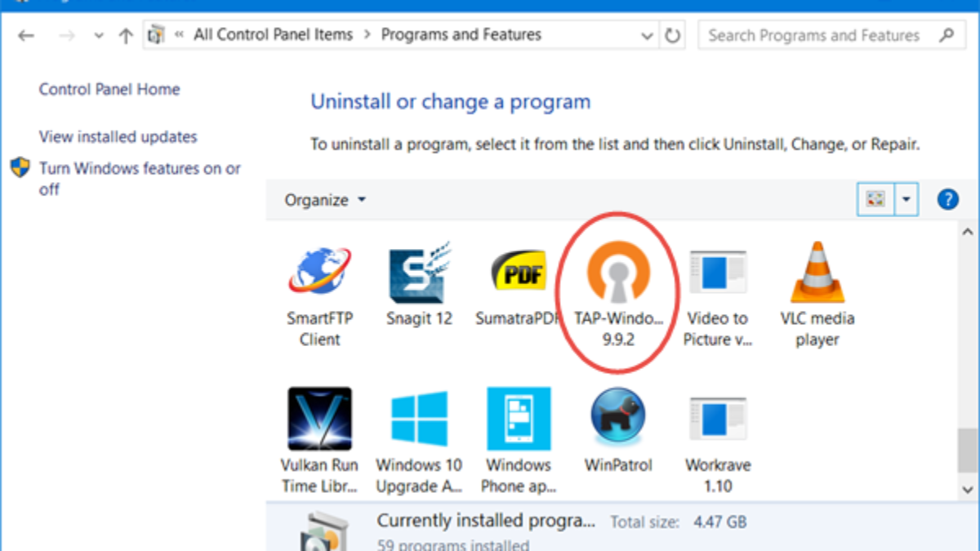This screenshot has height=551, width=980.
Task: Open the recent locations dropdown arrow
Action: [x=99, y=36]
